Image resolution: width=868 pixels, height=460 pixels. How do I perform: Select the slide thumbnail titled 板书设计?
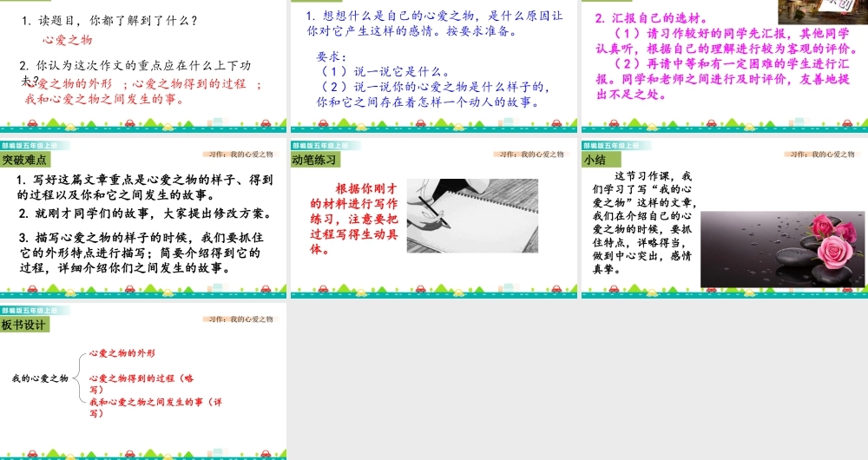point(143,382)
